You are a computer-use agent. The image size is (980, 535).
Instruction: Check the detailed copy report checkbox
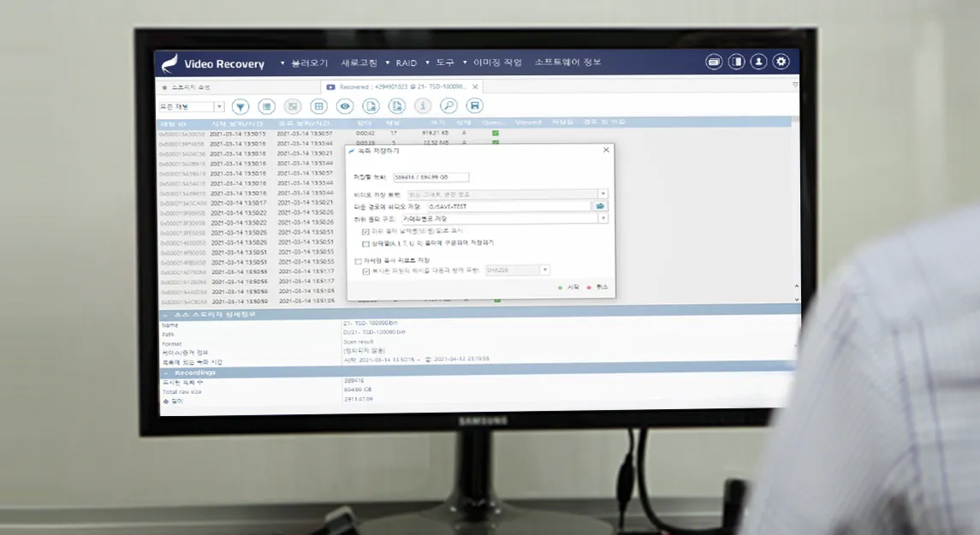(358, 260)
